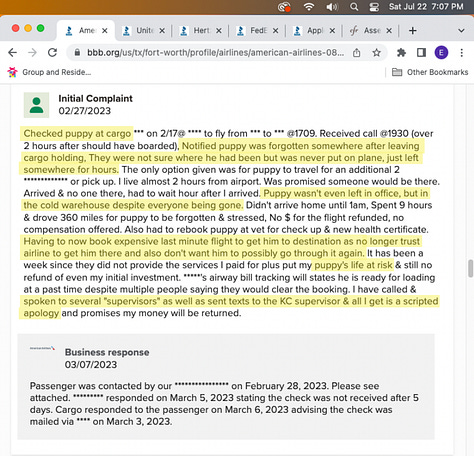The image size is (474, 456).
Task: Open the Extensions puzzle menu
Action: [401, 52]
